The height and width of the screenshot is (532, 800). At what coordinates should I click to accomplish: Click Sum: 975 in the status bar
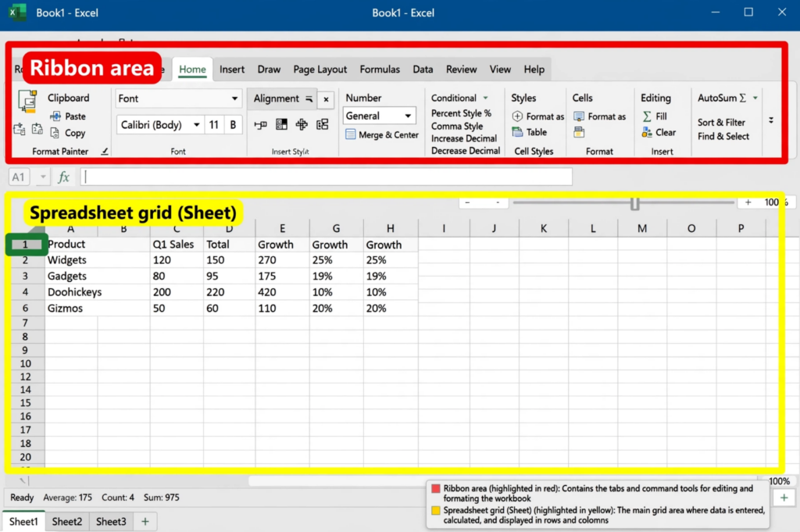tap(161, 498)
